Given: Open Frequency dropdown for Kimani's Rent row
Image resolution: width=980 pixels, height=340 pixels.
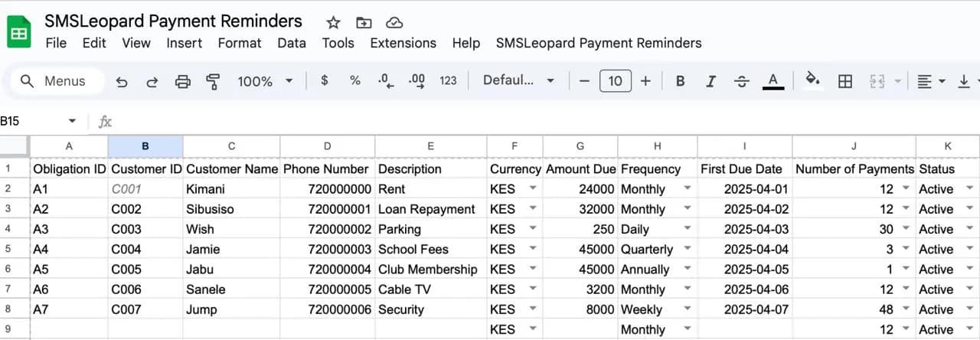Looking at the screenshot, I should coord(687,189).
